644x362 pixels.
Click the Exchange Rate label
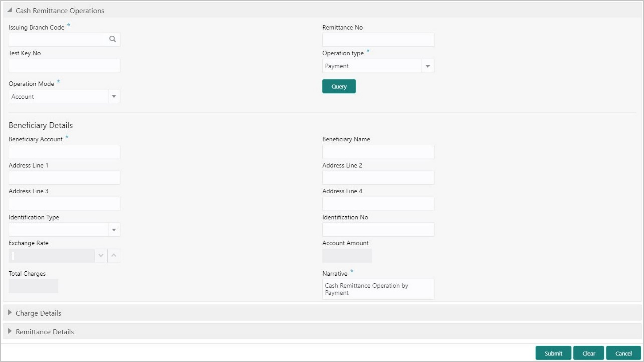pyautogui.click(x=29, y=243)
